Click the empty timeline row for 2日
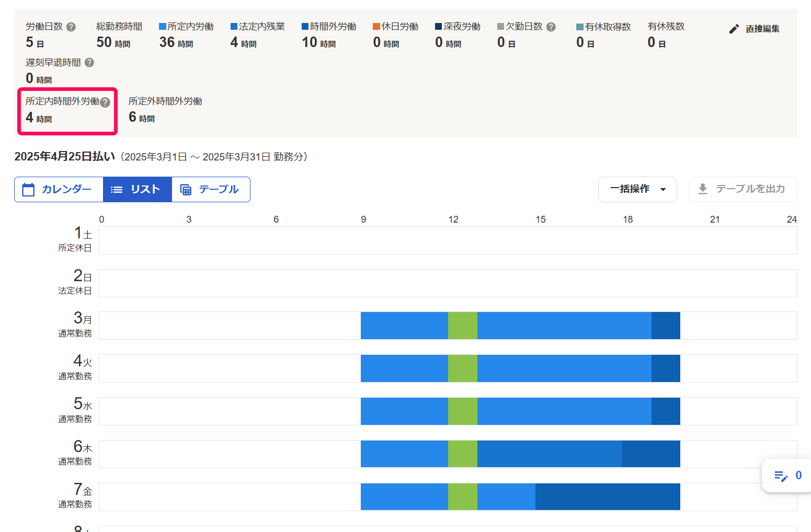The height and width of the screenshot is (532, 811). [448, 283]
